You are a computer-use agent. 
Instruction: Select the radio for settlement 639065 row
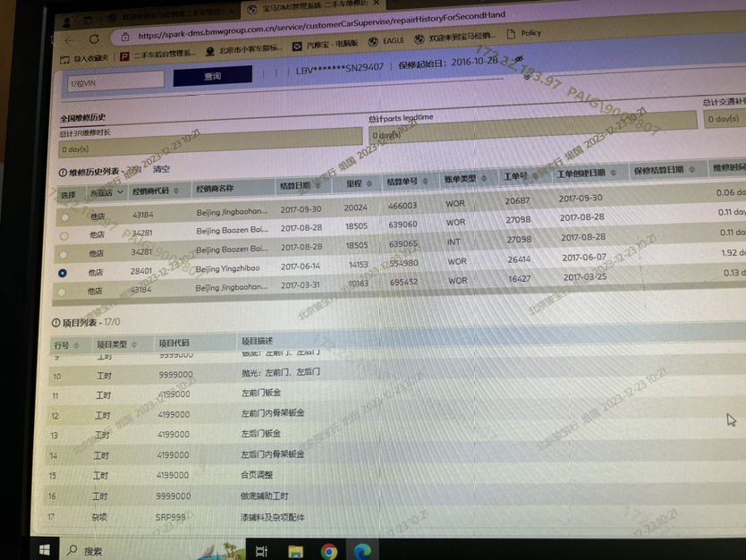pyautogui.click(x=64, y=255)
